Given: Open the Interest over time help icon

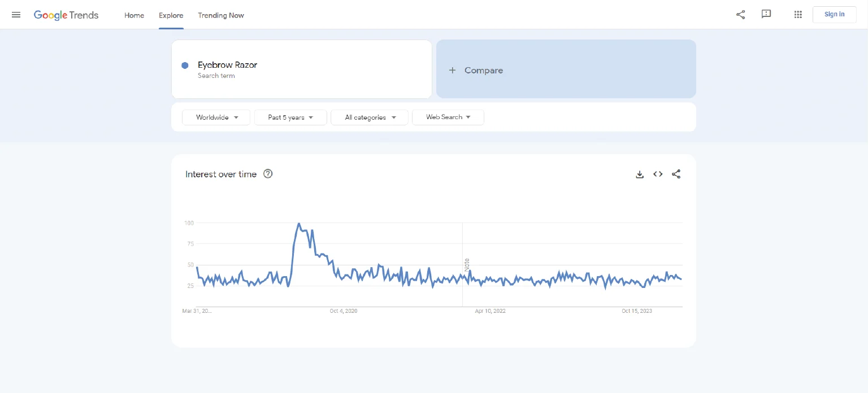Looking at the screenshot, I should pos(268,174).
